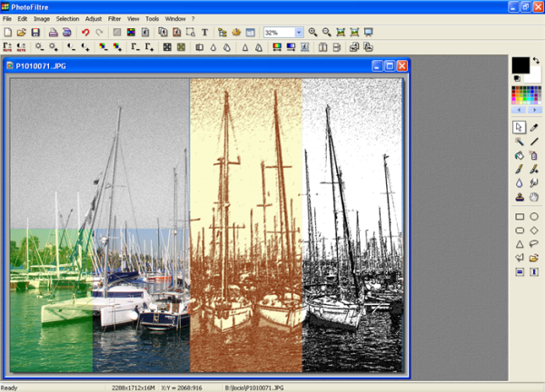
Task: Click the Auto contrast toolbar icon
Action: [x=21, y=47]
